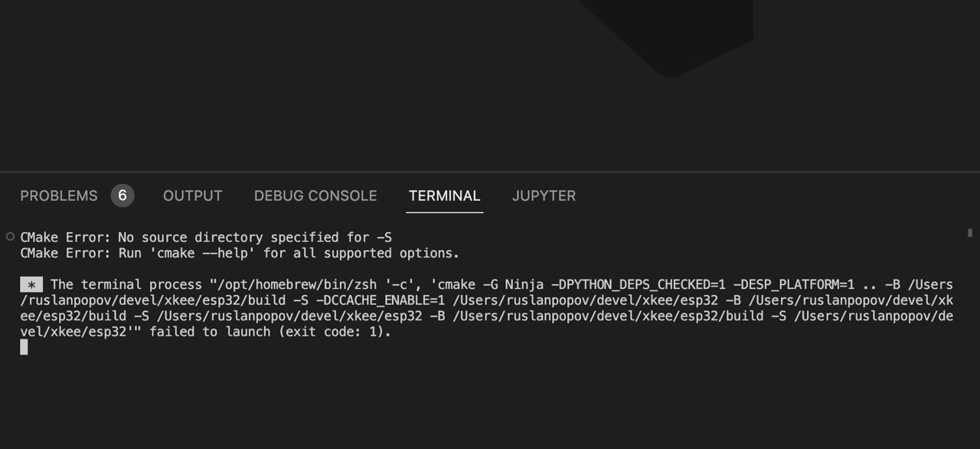Show the DEBUG CONSOLE tab

click(315, 196)
